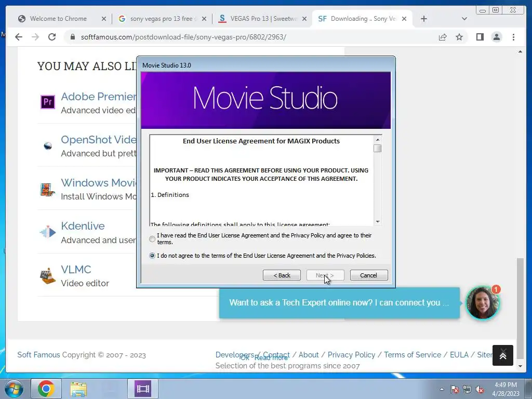
Task: Select the 'I do not agree' radio button
Action: point(152,256)
